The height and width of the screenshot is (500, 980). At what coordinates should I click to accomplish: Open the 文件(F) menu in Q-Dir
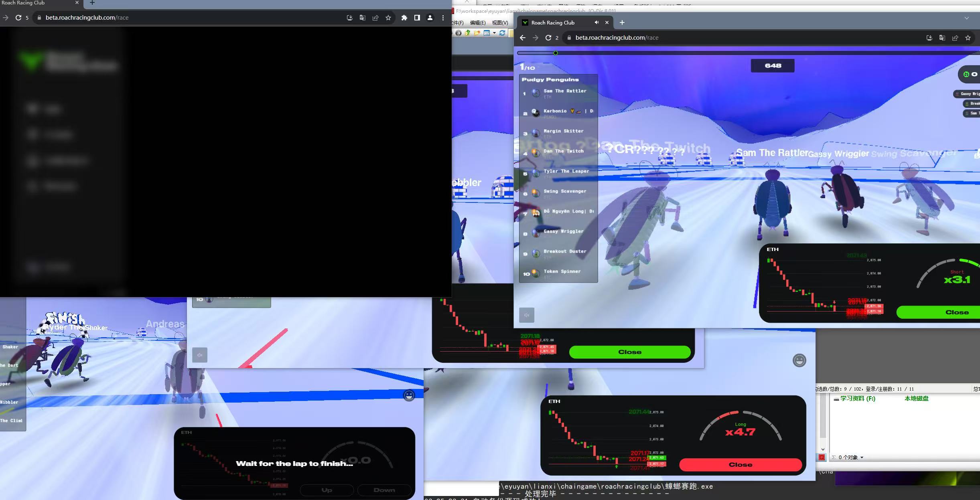coord(458,22)
